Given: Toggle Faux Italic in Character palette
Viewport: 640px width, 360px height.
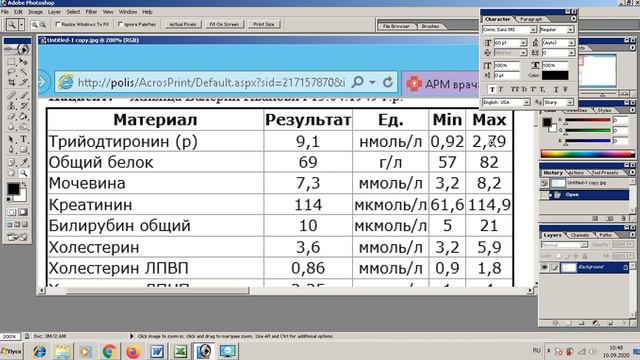Looking at the screenshot, I should [501, 89].
